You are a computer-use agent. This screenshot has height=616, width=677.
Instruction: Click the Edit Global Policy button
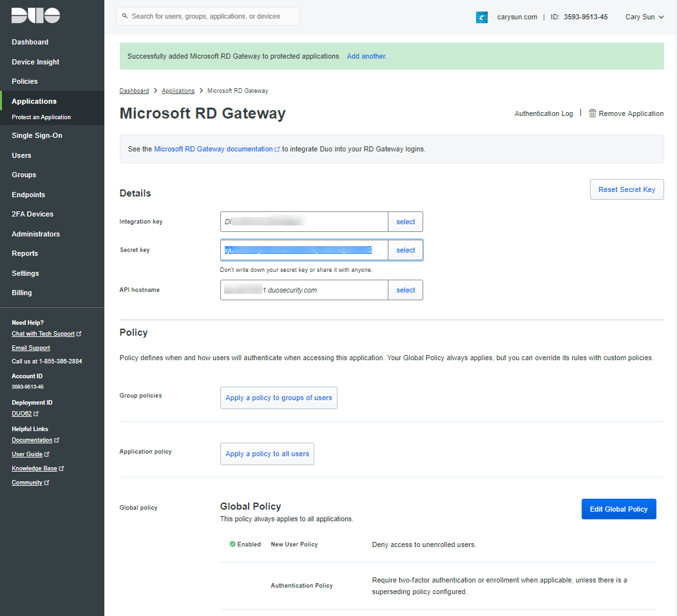click(619, 509)
